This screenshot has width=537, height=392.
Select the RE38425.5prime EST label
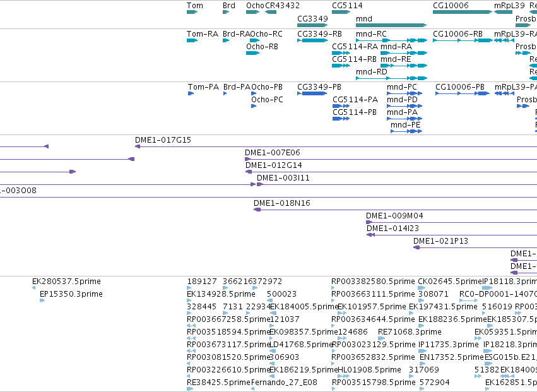tap(218, 383)
